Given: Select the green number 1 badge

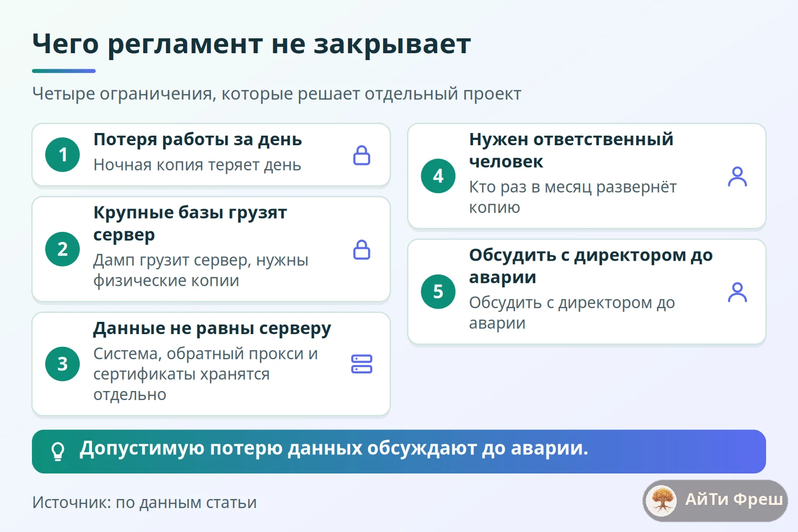Looking at the screenshot, I should 63,155.
